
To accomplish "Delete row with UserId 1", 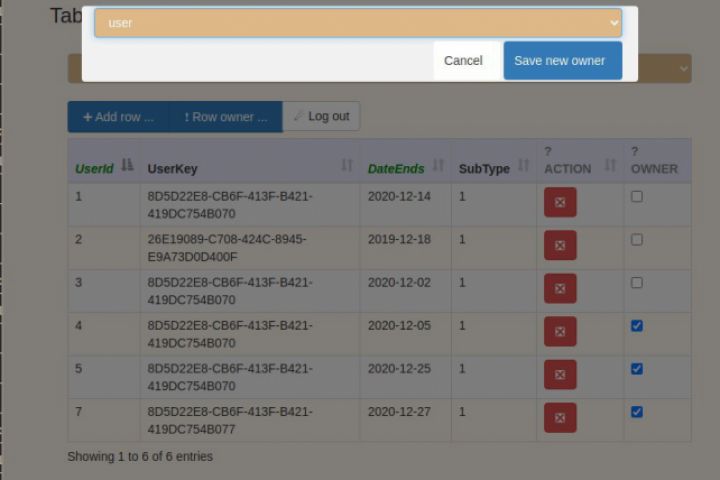I will [x=560, y=202].
